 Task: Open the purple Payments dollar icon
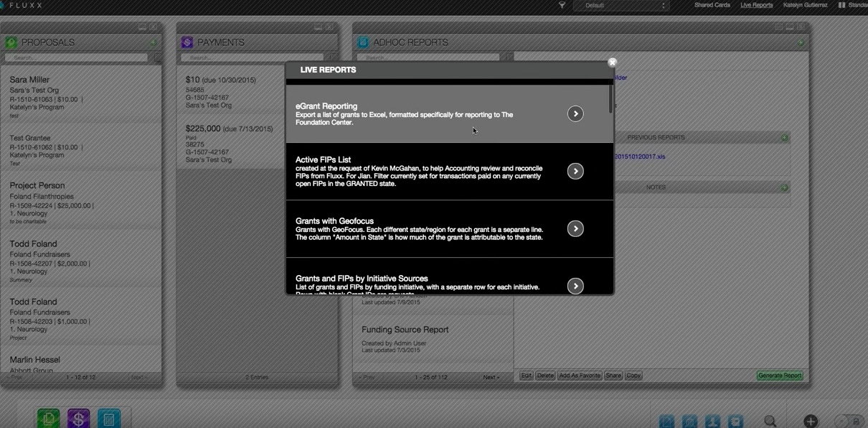click(78, 418)
